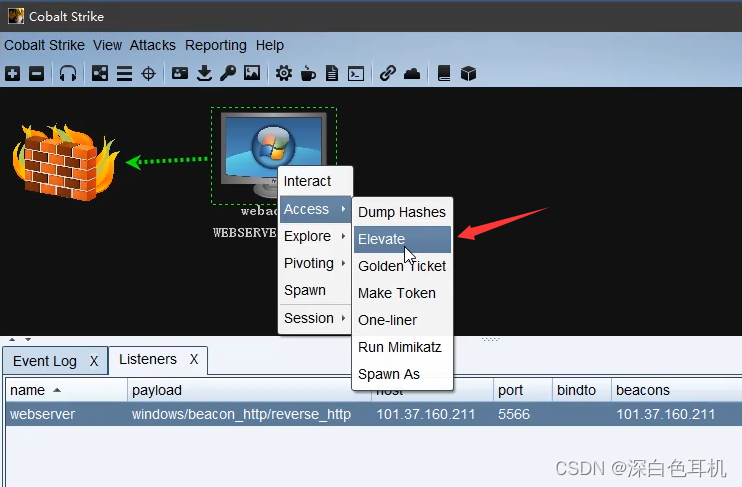Open the Help menu
Viewport: 742px width, 487px height.
tap(270, 45)
